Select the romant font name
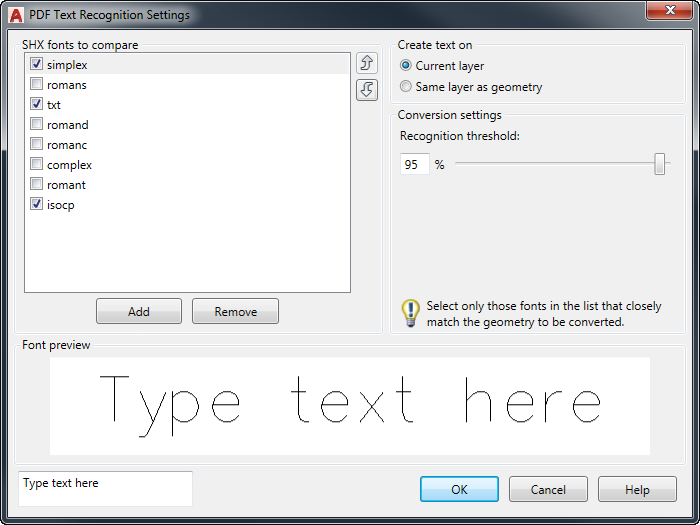Viewport: 700px width, 525px height. (66, 185)
